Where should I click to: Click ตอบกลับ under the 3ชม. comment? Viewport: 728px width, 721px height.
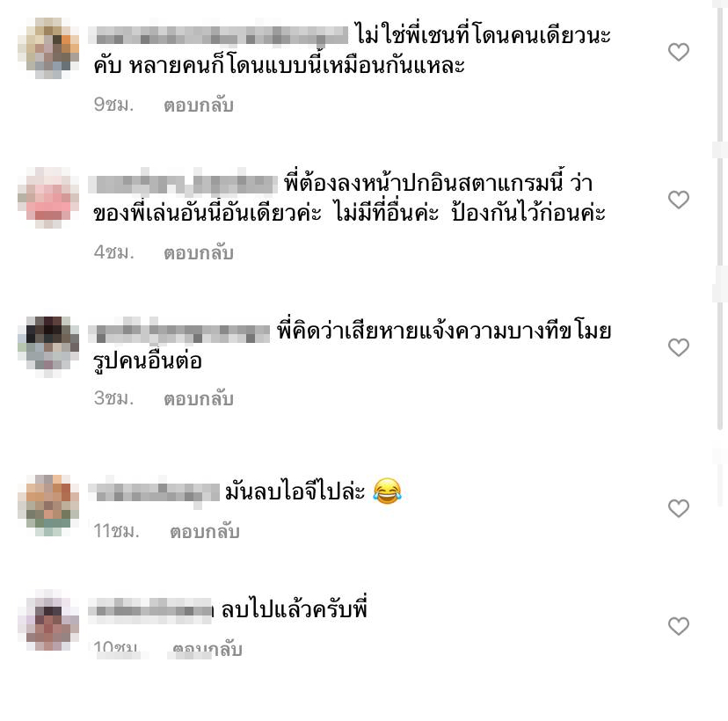(x=198, y=398)
